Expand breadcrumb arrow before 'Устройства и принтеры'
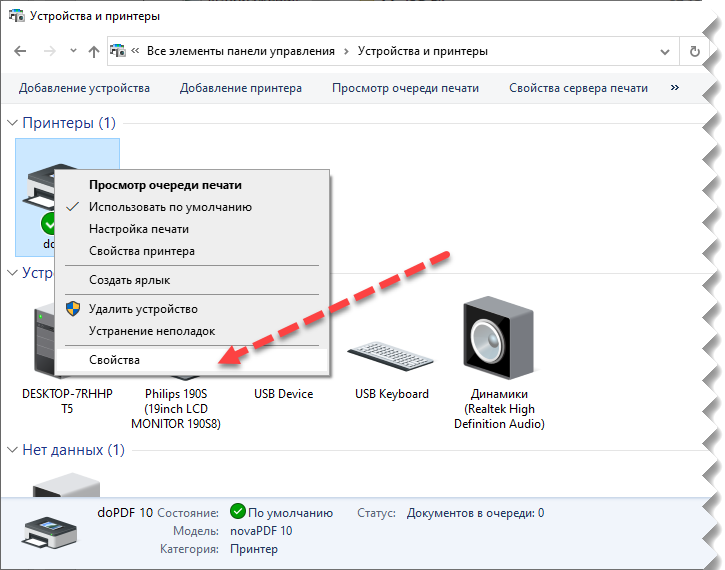 346,51
